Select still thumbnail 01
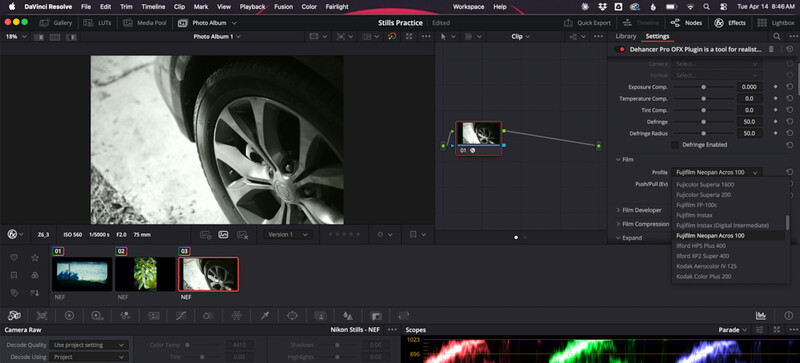 (x=82, y=274)
